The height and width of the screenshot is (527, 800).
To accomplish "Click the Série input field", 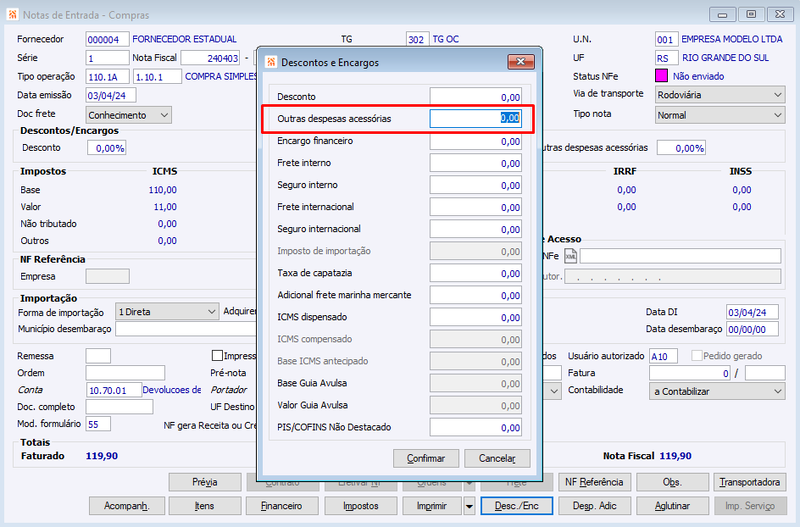I will (x=107, y=58).
